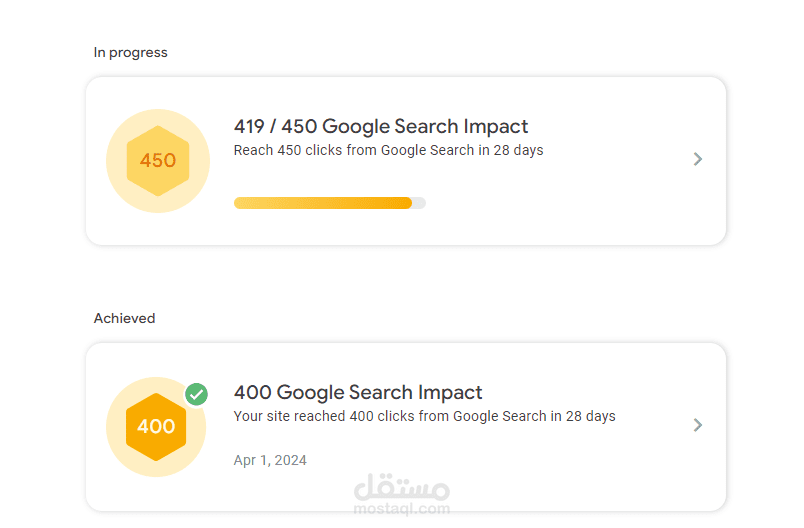Click the "Reach 450 clicks from Google Search" description
The width and height of the screenshot is (804, 528).
pyautogui.click(x=388, y=150)
